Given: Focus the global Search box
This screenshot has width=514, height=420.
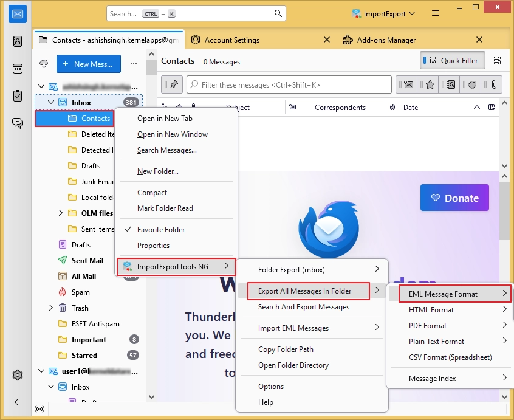Looking at the screenshot, I should tap(196, 13).
